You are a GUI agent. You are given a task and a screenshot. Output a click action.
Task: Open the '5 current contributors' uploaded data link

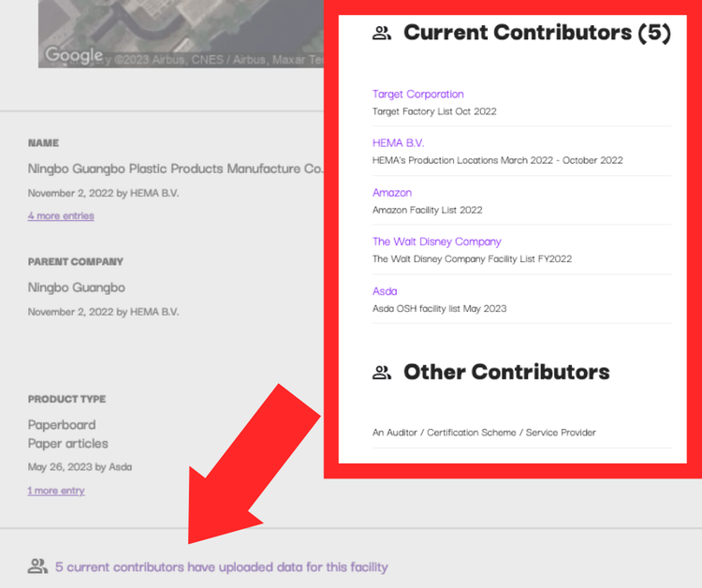tap(221, 567)
